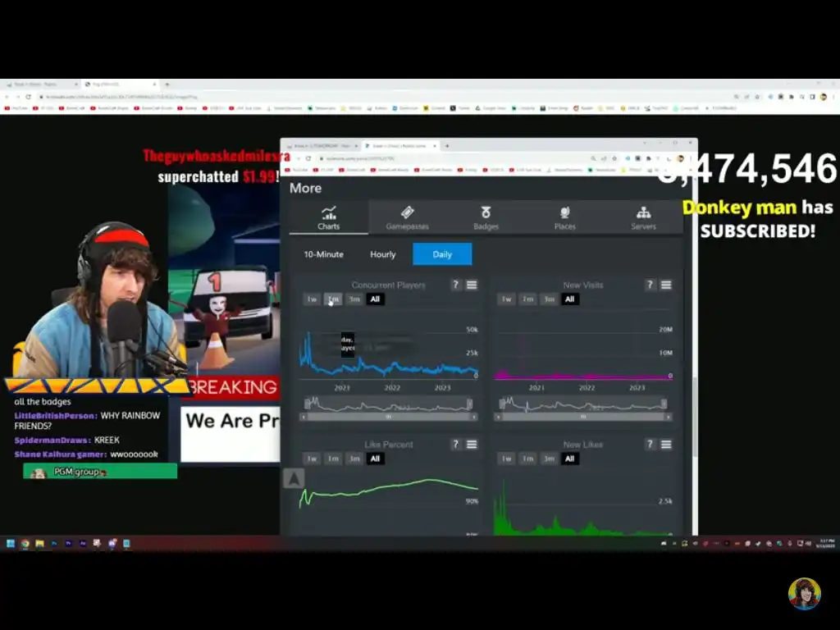Screen dimensions: 840x630
Task: Open profile avatar in background browser window
Action: [x=824, y=97]
